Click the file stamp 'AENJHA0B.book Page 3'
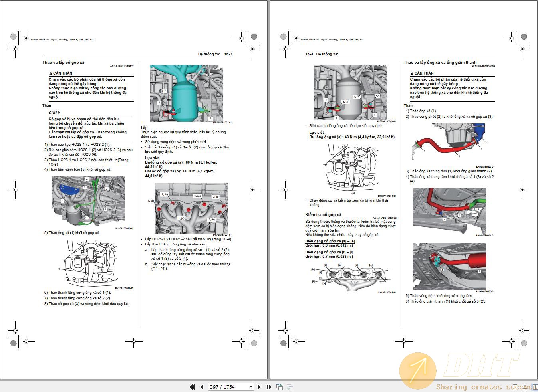538x392 pixels. (62, 40)
